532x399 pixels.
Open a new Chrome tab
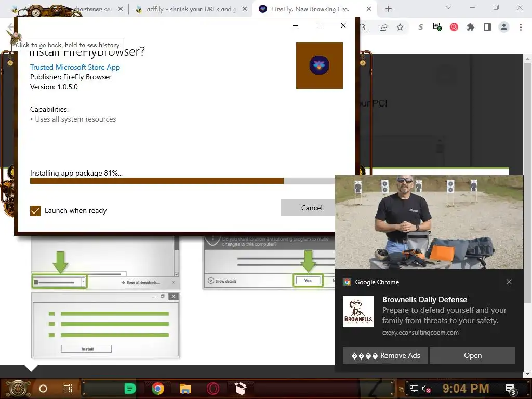tap(389, 9)
